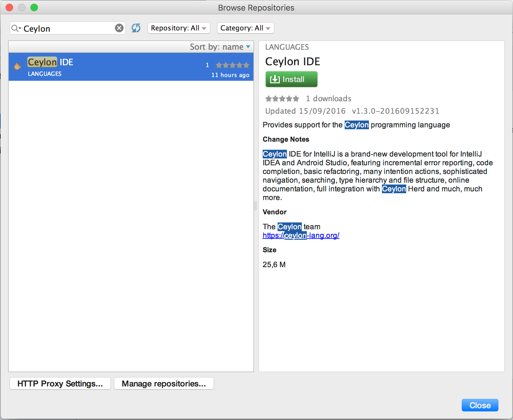Viewport: 513px width, 420px height.
Task: Click the '1 downloads' text
Action: (329, 98)
